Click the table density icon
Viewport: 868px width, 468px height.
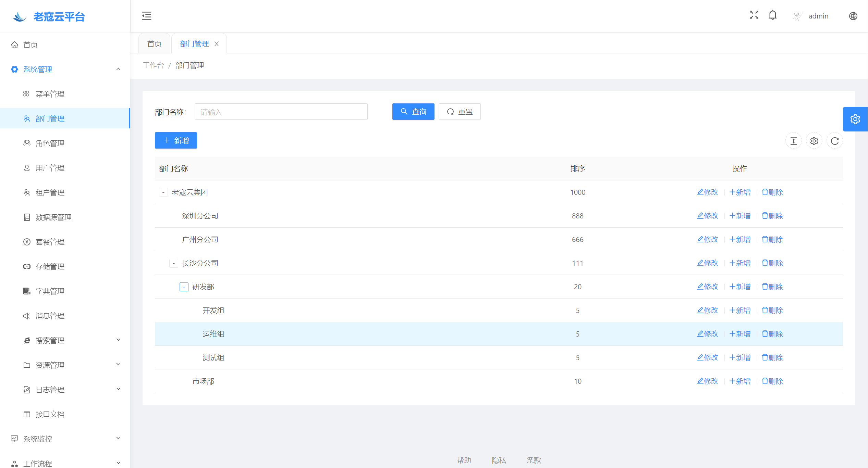(793, 141)
